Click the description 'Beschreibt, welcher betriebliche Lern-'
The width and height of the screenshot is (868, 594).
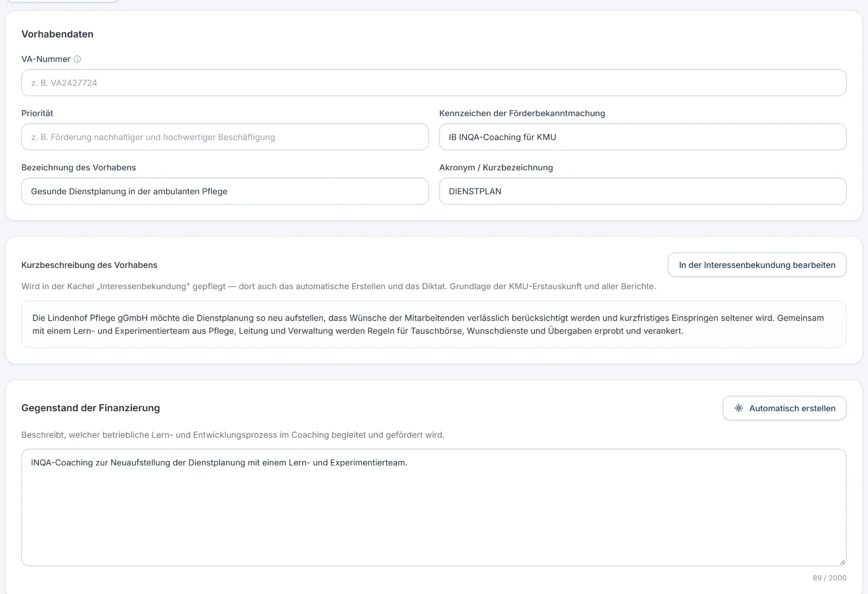coord(233,435)
